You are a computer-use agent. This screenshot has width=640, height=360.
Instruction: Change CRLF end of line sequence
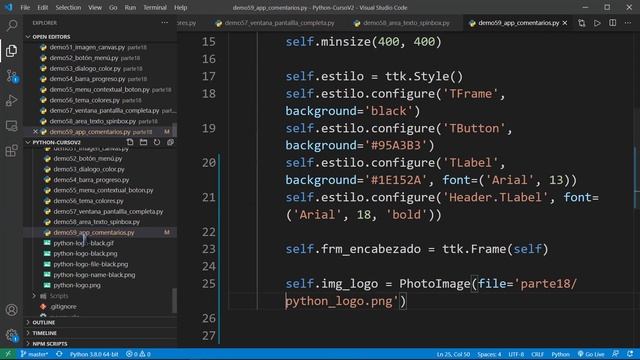537,354
